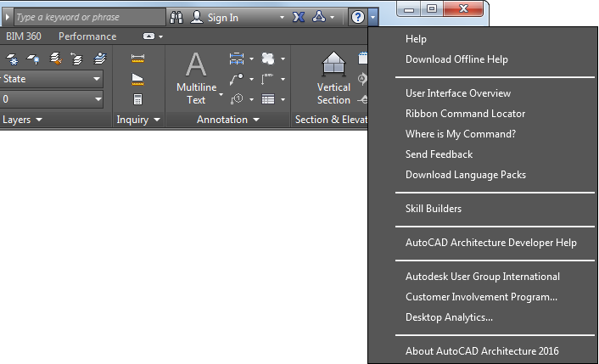Choose Send Feedback menu item
The width and height of the screenshot is (599, 364).
click(439, 154)
